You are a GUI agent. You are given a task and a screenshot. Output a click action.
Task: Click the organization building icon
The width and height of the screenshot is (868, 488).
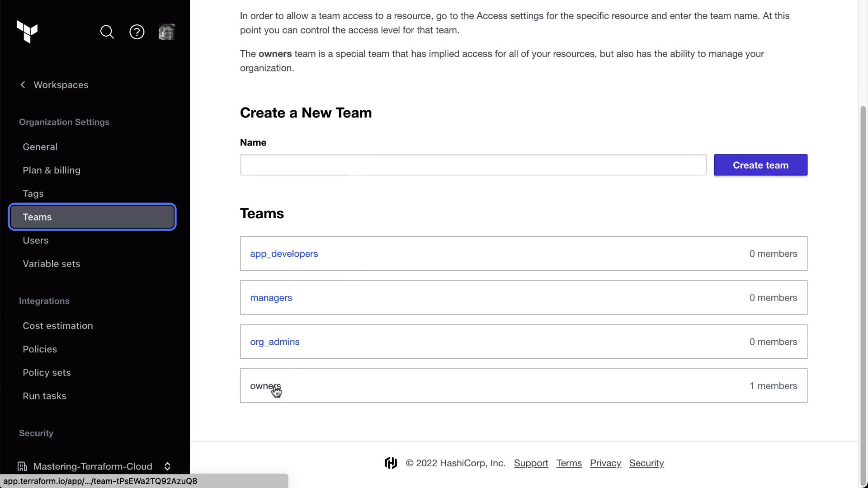pos(22,466)
